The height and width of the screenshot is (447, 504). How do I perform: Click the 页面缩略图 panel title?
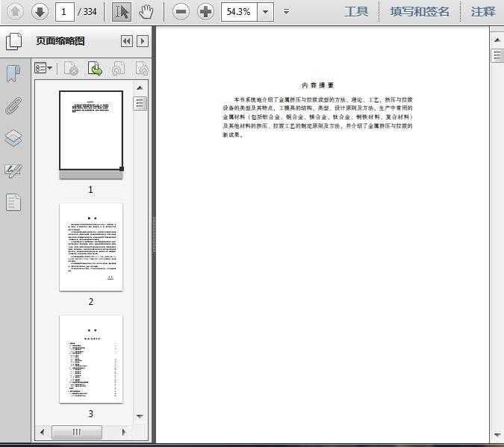click(x=60, y=41)
